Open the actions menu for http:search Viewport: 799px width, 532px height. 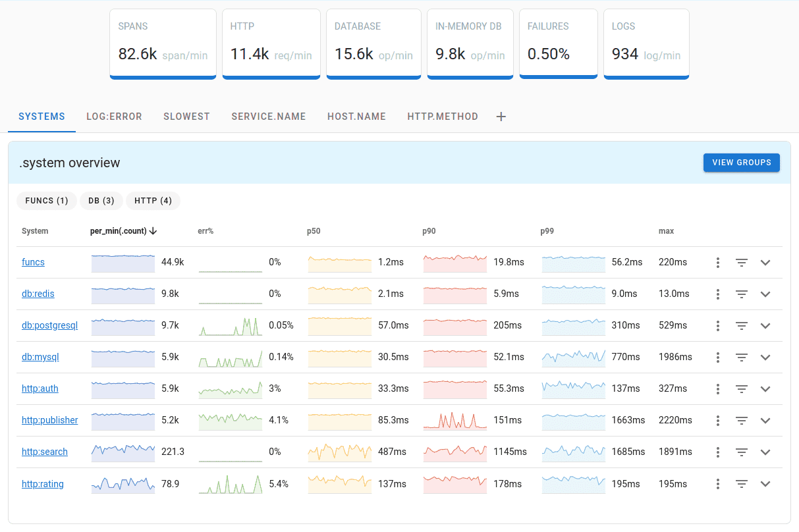[717, 452]
